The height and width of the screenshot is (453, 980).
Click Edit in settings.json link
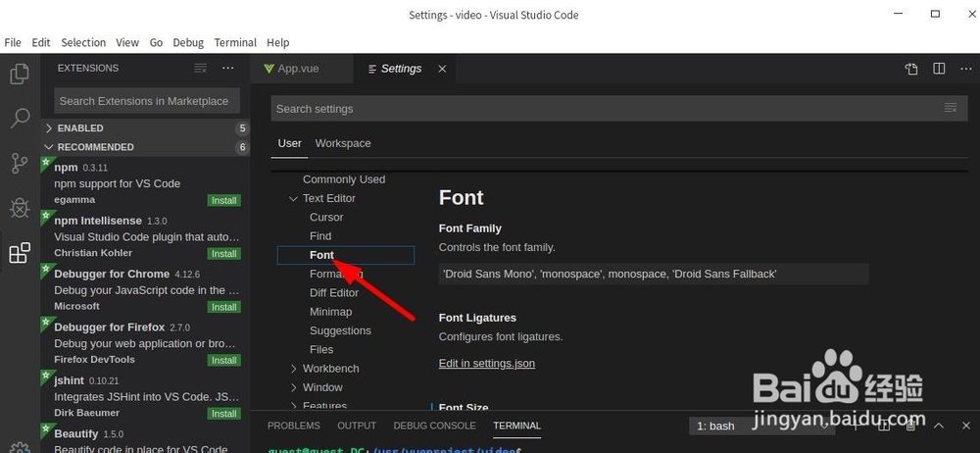pos(487,364)
